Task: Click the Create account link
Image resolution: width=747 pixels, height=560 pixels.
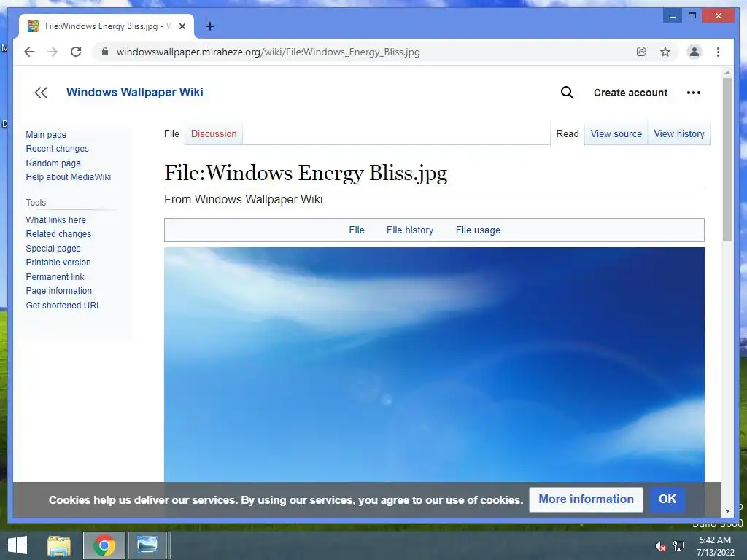Action: pos(630,93)
